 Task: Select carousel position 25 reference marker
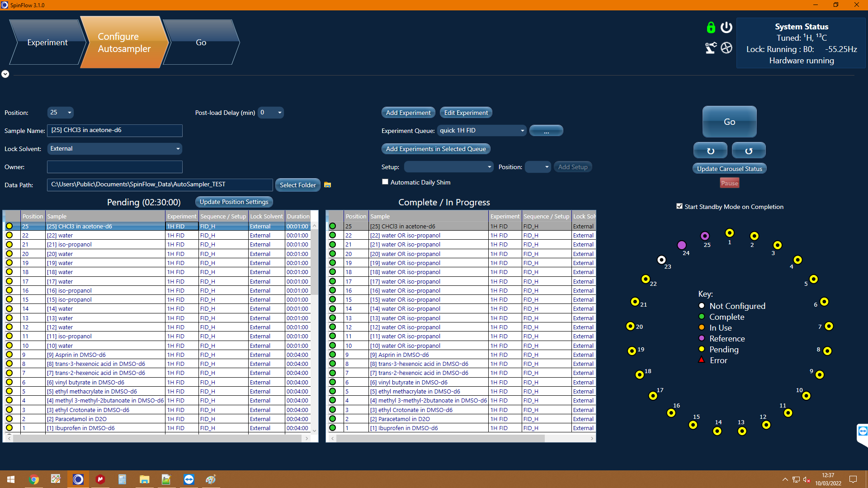coord(705,236)
